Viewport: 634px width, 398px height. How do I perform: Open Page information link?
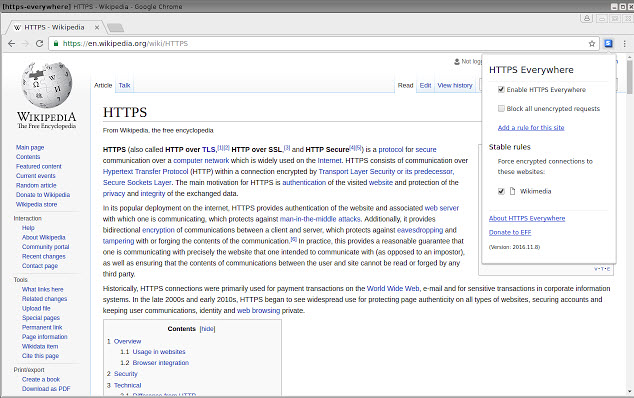(44, 337)
